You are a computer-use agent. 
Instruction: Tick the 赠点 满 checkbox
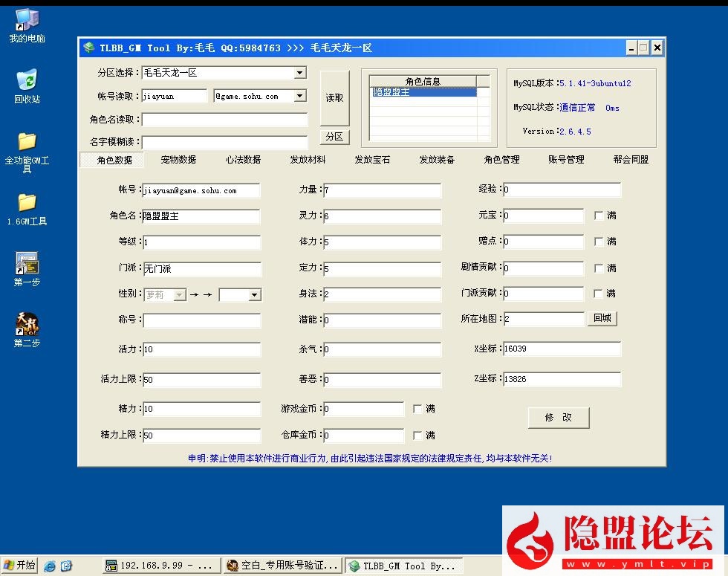click(599, 242)
